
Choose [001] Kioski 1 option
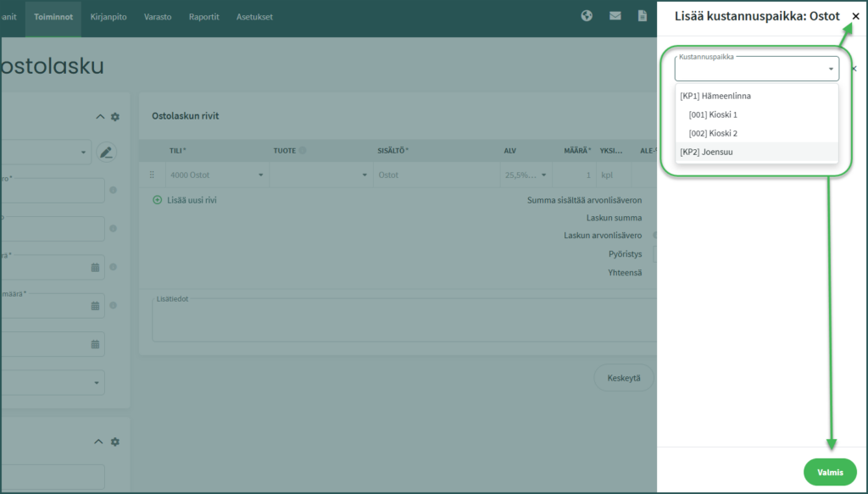[x=713, y=114]
